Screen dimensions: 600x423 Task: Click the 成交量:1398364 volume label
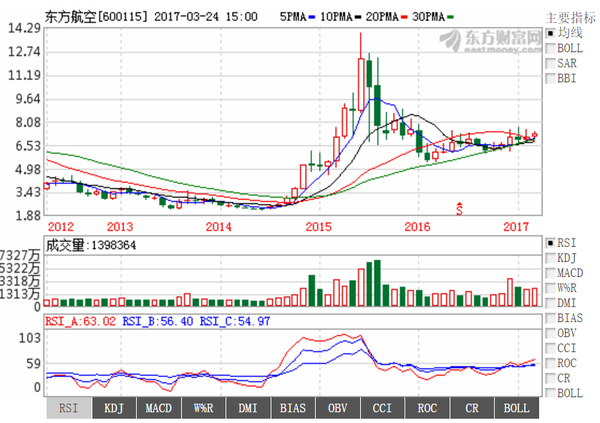pyautogui.click(x=91, y=245)
